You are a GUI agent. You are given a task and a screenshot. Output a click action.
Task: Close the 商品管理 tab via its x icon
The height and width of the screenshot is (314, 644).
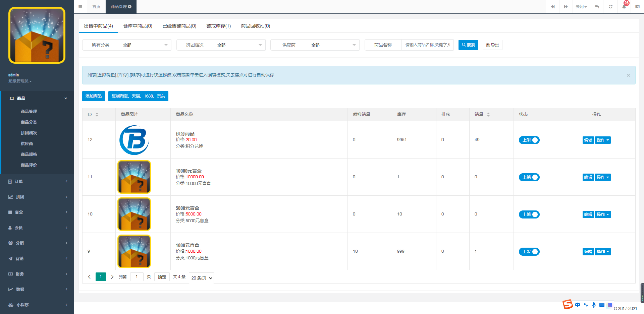coord(130,7)
